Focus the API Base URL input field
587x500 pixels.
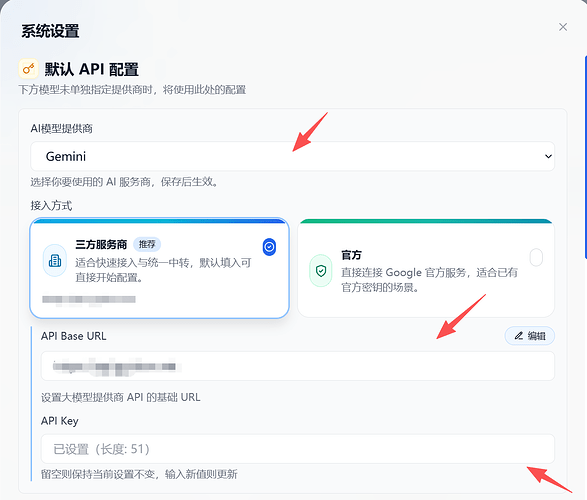point(298,366)
